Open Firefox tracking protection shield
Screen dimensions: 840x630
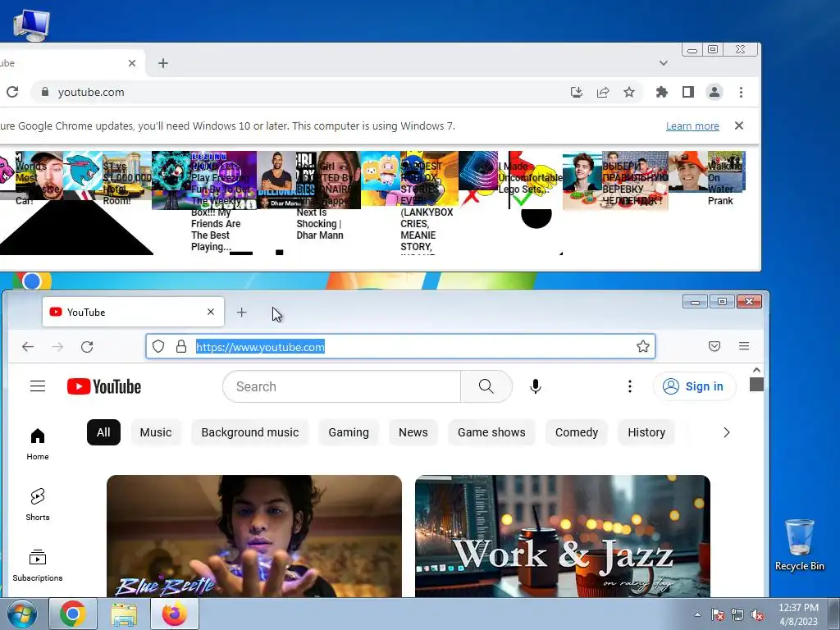point(158,347)
